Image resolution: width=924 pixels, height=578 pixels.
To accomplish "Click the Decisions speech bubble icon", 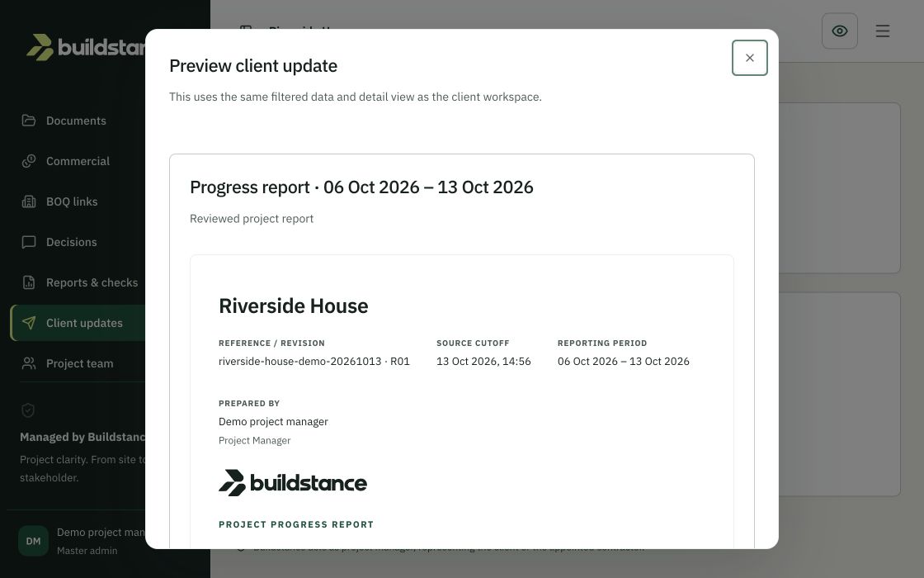I will pyautogui.click(x=29, y=242).
